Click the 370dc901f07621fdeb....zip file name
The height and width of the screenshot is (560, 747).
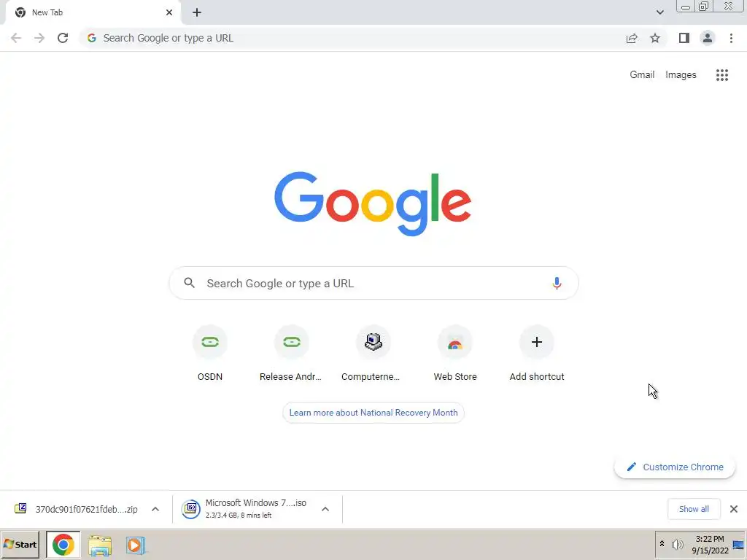tap(86, 509)
